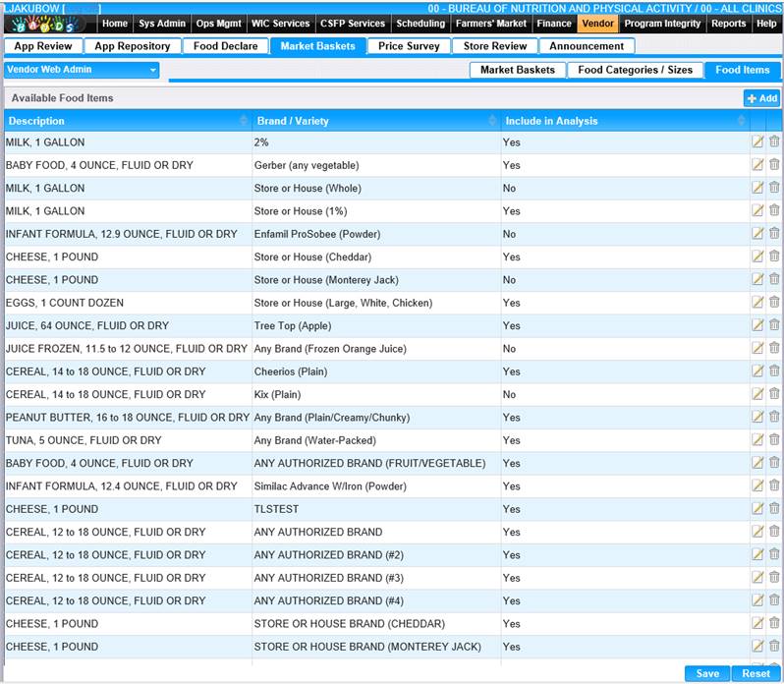Click the Add food item button
The height and width of the screenshot is (684, 784).
pyautogui.click(x=761, y=98)
